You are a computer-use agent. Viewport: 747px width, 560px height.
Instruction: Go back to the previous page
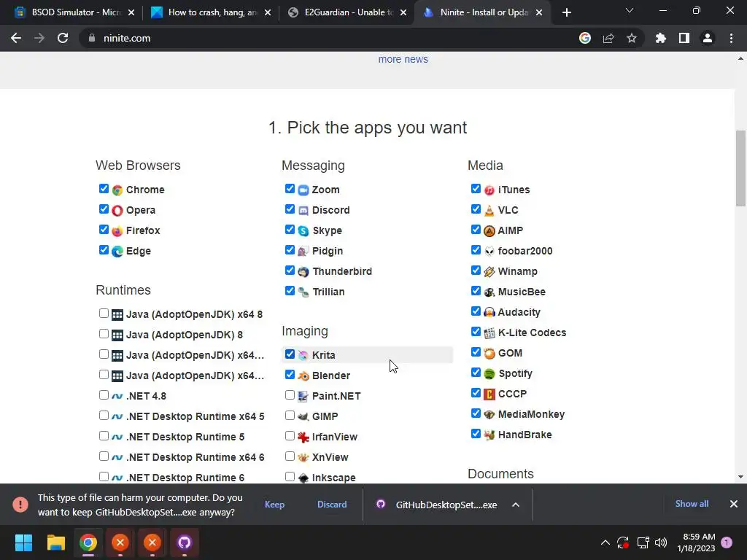[16, 38]
